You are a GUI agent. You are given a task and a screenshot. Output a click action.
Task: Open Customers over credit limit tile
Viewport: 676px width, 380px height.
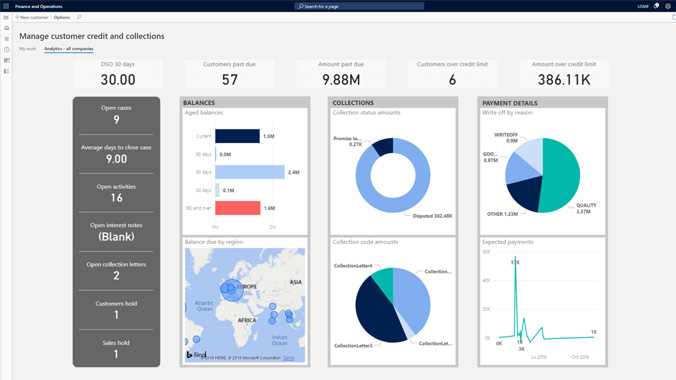(452, 74)
